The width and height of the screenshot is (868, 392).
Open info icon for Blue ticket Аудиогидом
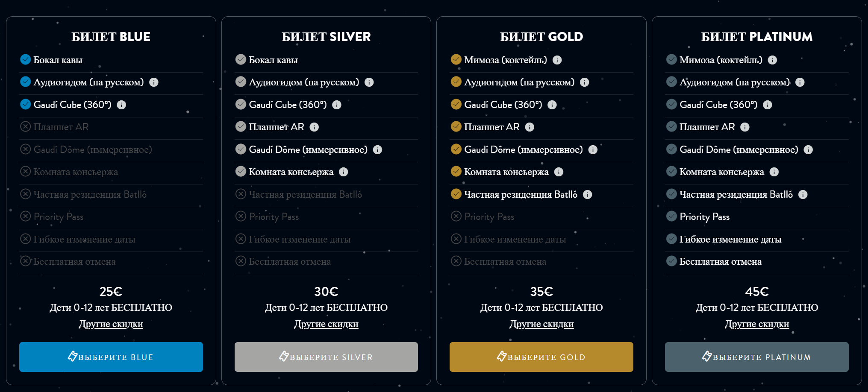(x=154, y=82)
